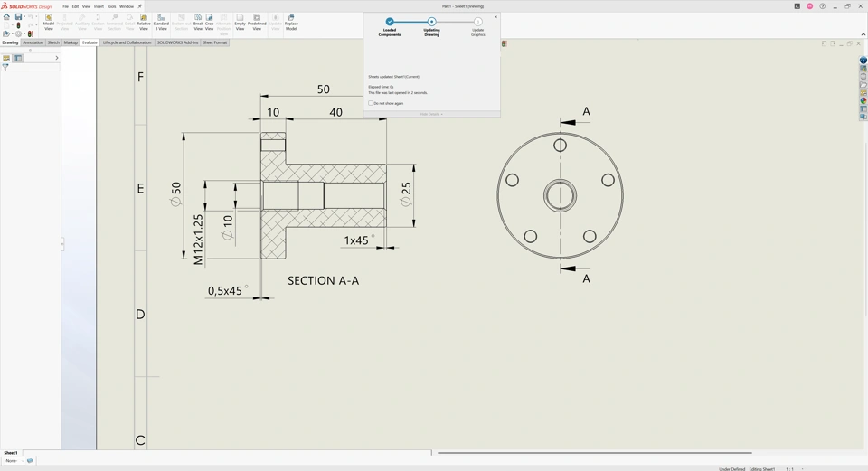
Task: Click the layer properties icon near -None-
Action: click(30, 460)
